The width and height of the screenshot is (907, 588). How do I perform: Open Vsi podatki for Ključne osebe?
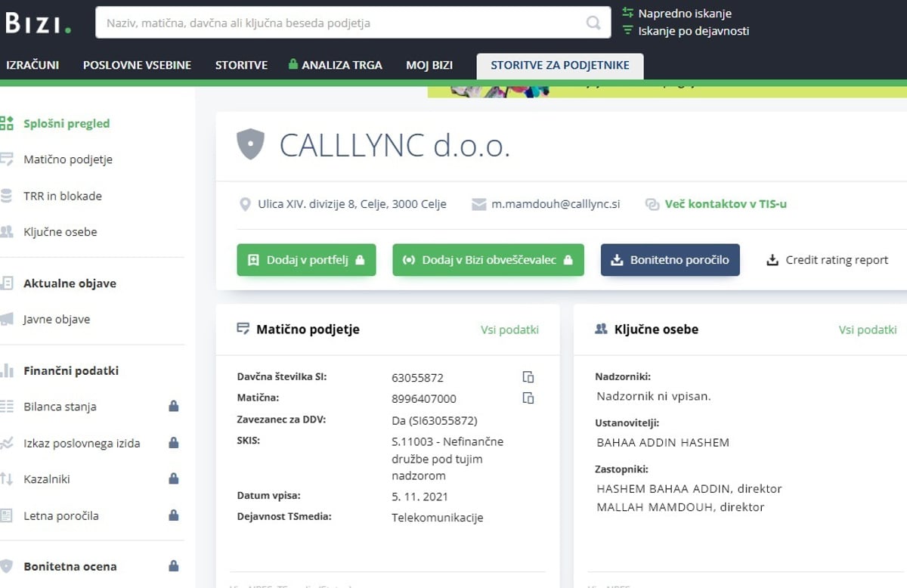click(x=867, y=330)
